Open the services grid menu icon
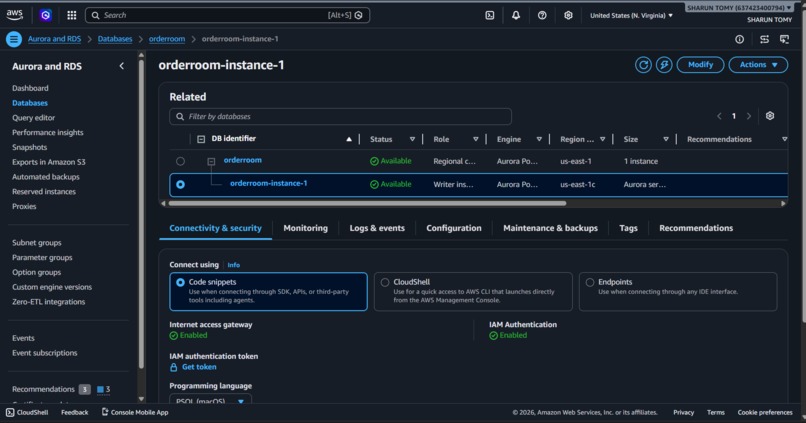The width and height of the screenshot is (806, 423). tap(71, 15)
